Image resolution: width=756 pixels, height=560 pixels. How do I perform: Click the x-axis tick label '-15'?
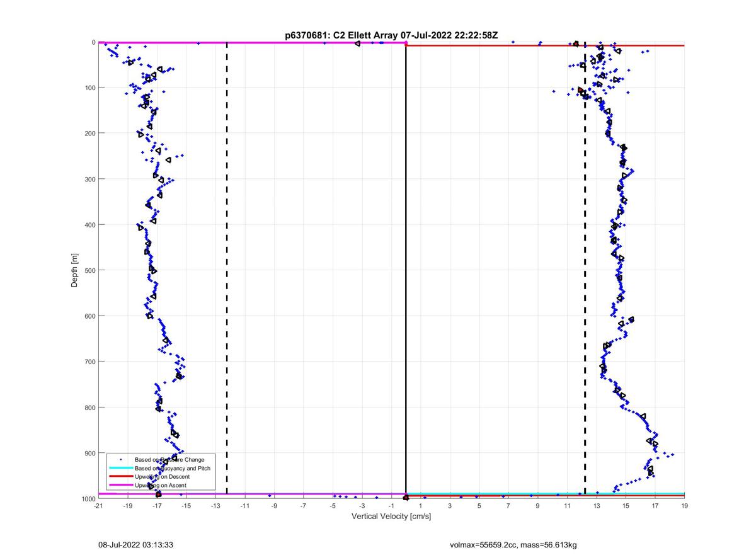pyautogui.click(x=186, y=506)
